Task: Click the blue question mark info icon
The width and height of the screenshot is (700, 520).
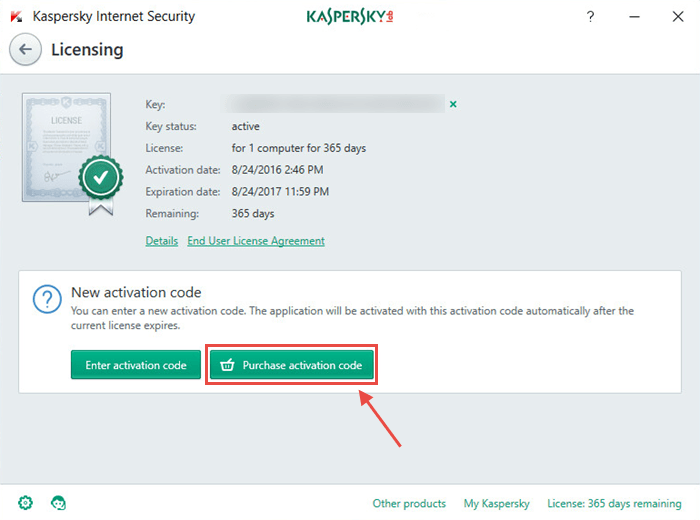Action: coord(47,299)
